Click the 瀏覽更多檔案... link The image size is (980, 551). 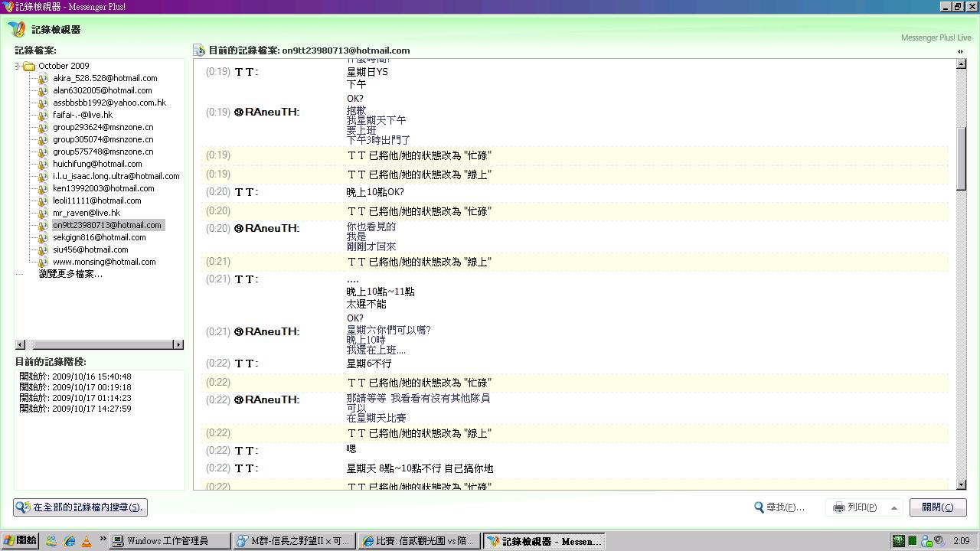point(70,274)
